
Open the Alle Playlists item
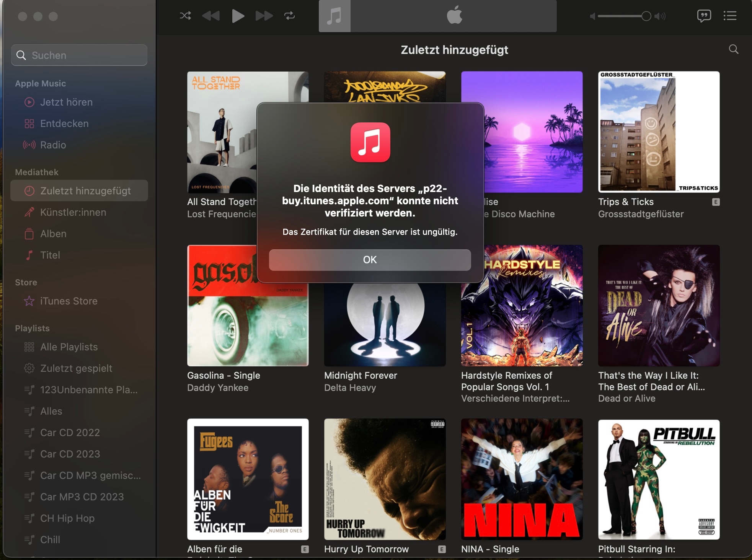pos(69,347)
